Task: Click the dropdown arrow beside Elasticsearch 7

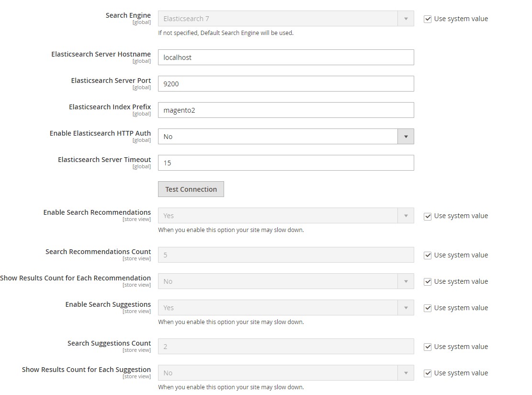Action: [406, 19]
